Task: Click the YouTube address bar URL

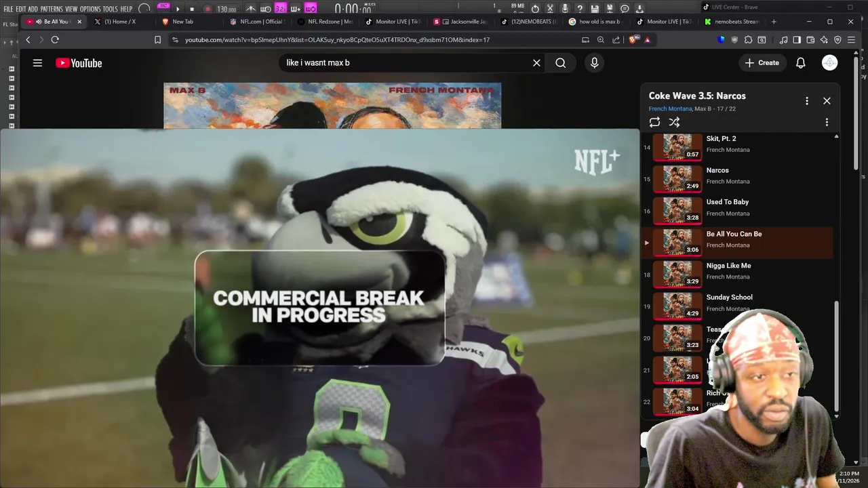Action: 337,40
